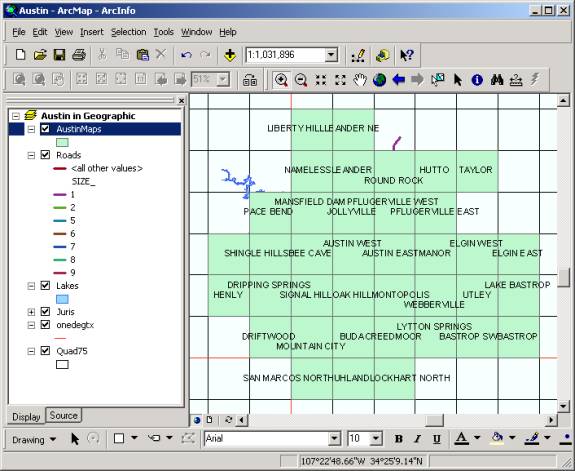
Task: Go back to previous extent
Action: pos(399,80)
